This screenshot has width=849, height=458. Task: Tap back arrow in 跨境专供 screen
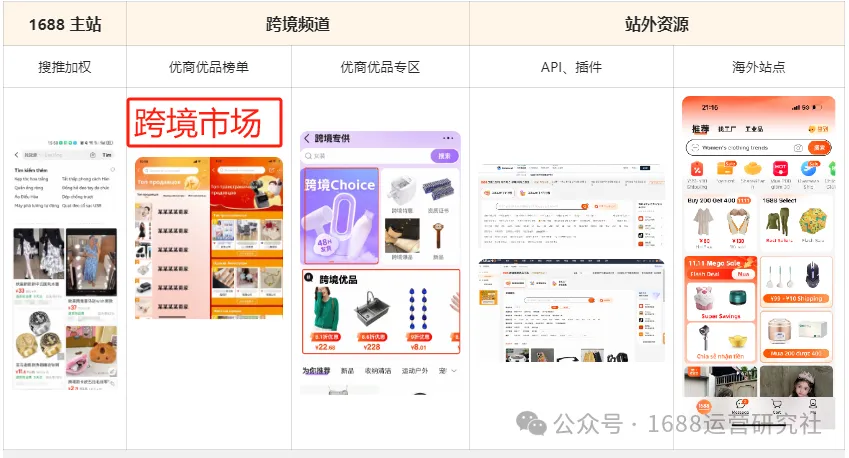[307, 139]
